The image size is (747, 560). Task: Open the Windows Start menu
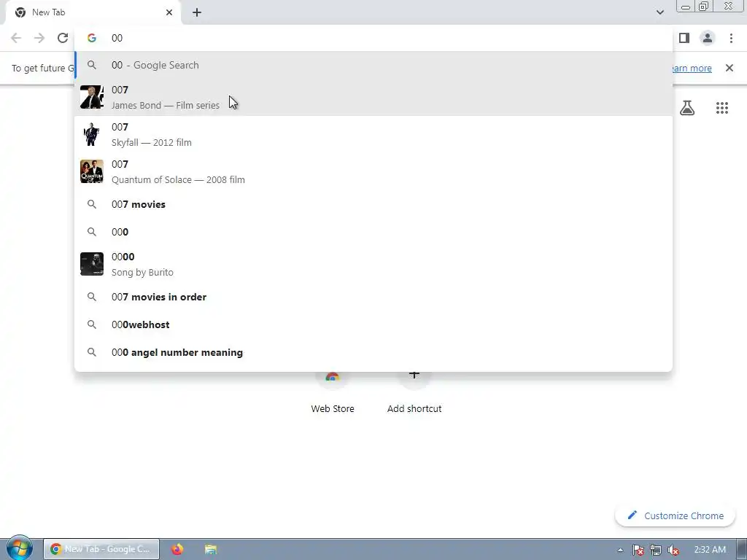(19, 548)
